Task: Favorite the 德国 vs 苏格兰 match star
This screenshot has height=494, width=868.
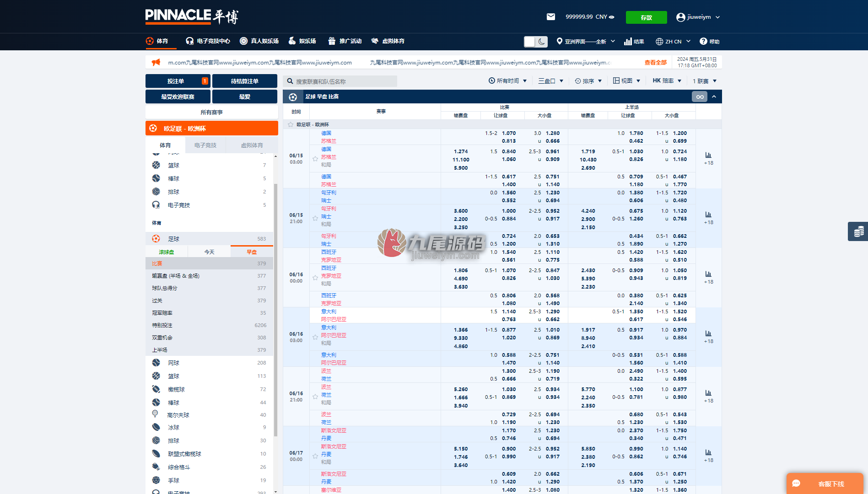Action: (x=315, y=159)
